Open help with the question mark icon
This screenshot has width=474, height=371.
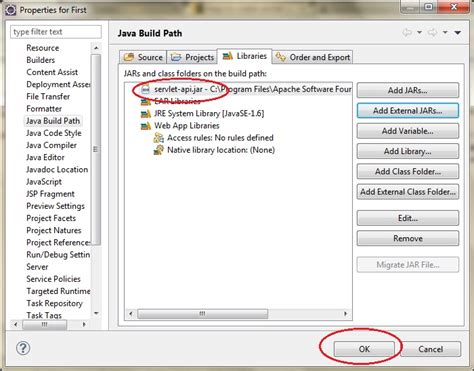(x=23, y=348)
